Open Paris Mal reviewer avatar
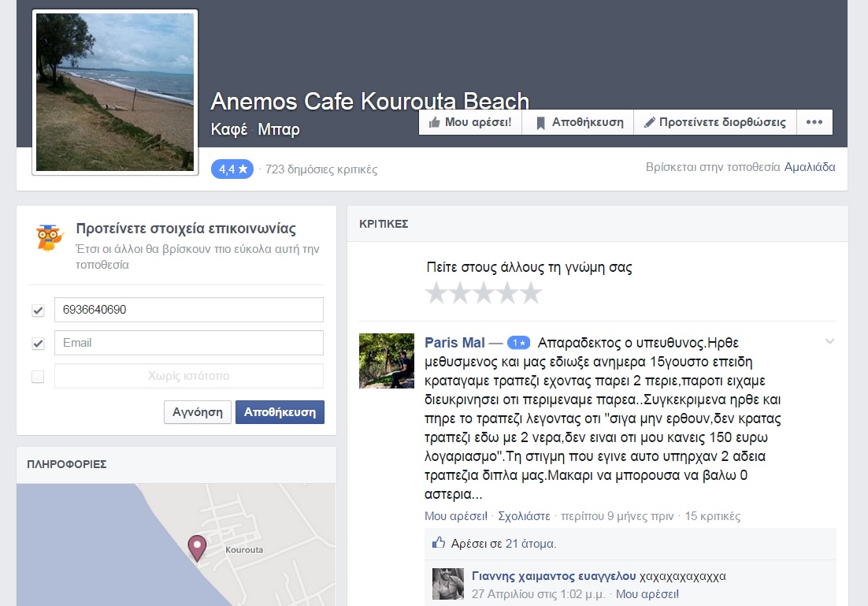This screenshot has height=606, width=868. click(x=387, y=361)
